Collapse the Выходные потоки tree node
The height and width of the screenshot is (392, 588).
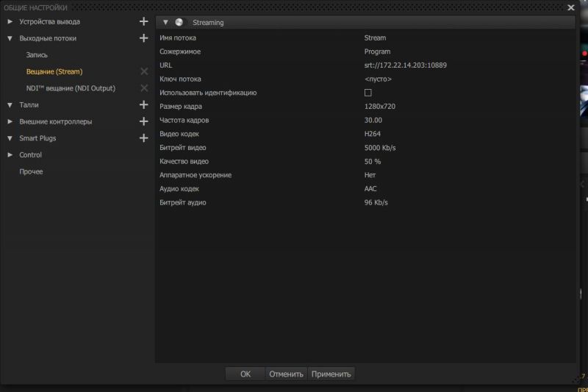(x=10, y=38)
